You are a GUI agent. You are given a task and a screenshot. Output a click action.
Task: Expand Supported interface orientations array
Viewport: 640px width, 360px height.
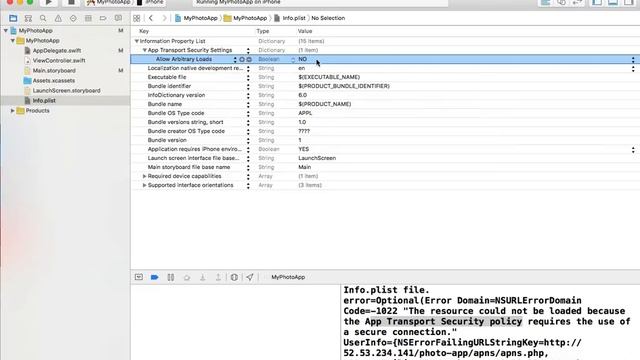144,185
